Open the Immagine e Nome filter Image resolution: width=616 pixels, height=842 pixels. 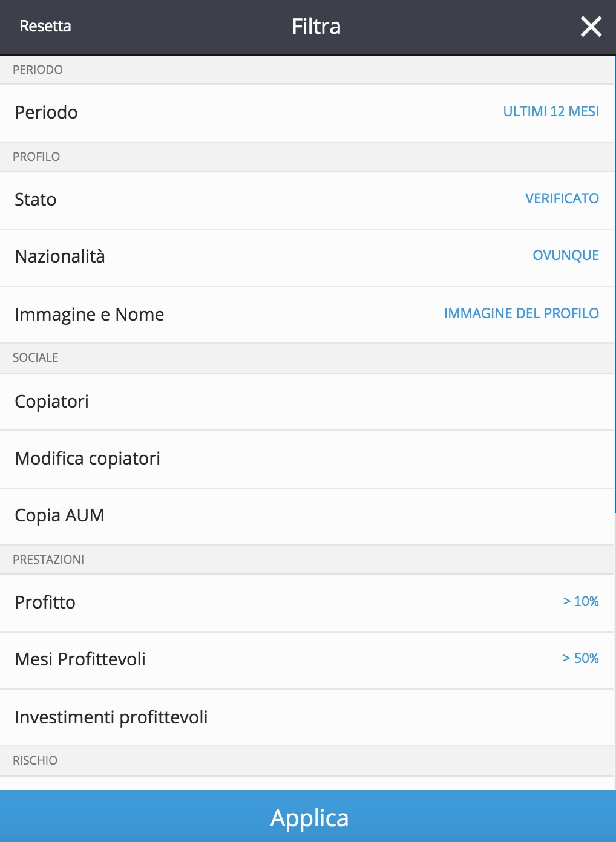(x=307, y=315)
